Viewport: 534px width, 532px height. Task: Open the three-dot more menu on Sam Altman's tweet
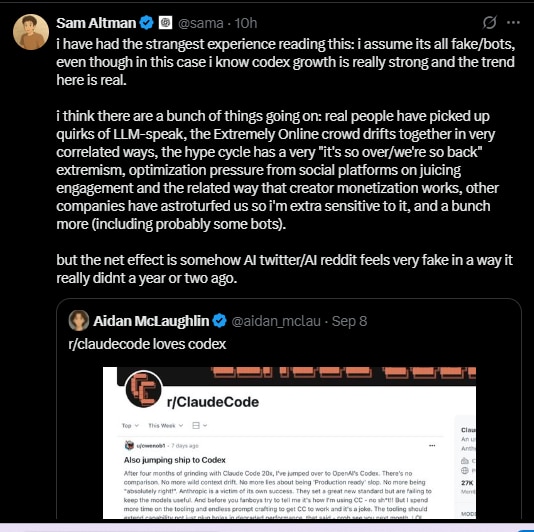tap(513, 22)
